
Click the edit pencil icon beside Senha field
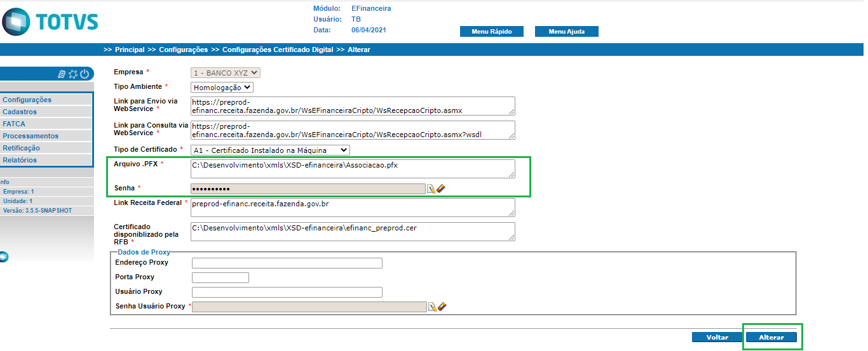[431, 189]
